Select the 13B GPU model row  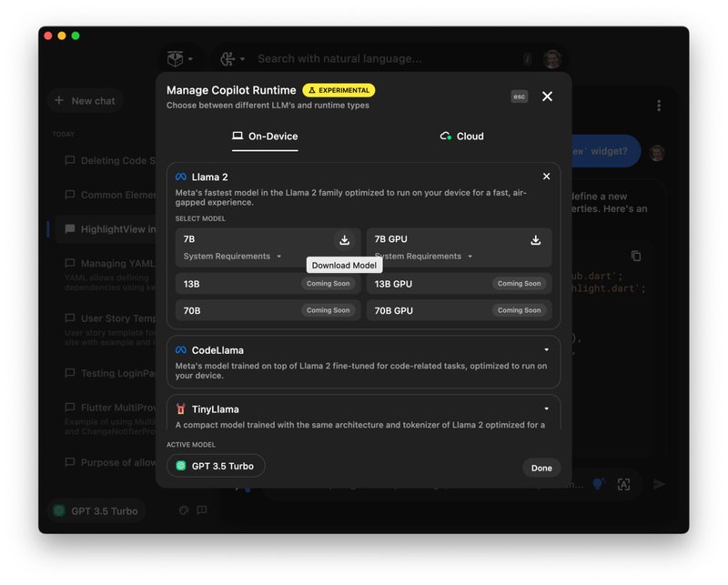tap(459, 284)
